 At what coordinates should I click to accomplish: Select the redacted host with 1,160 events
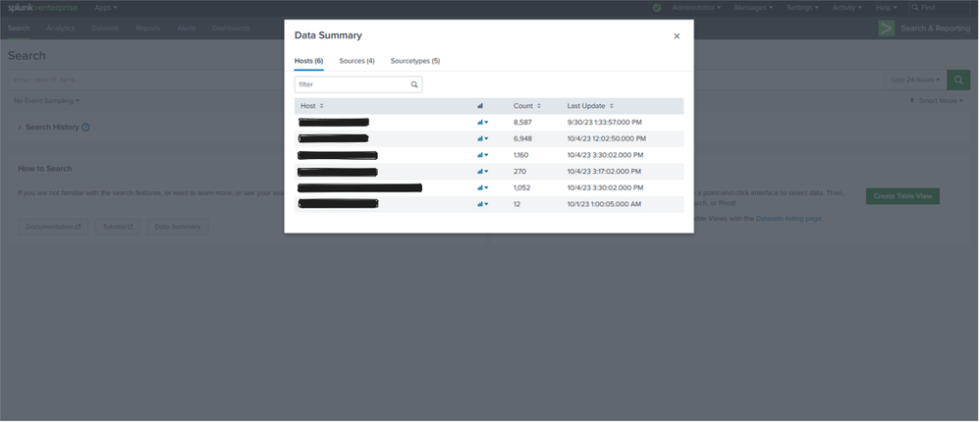click(x=337, y=155)
